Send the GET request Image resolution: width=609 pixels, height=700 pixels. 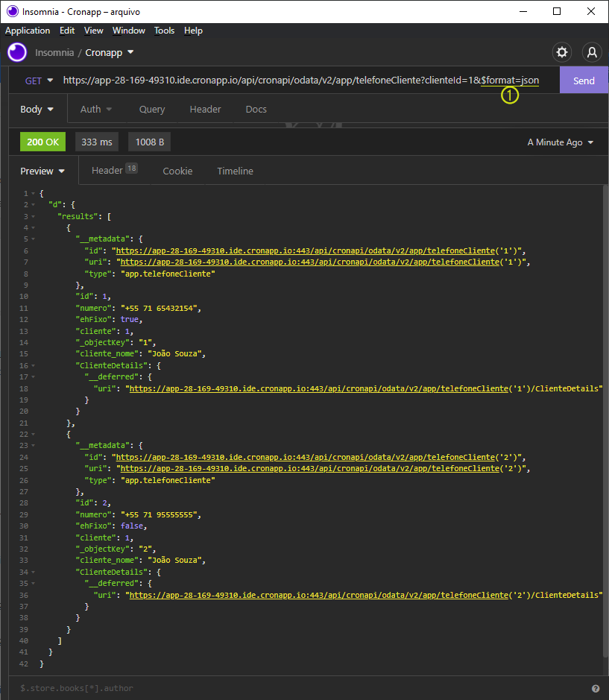tap(584, 81)
